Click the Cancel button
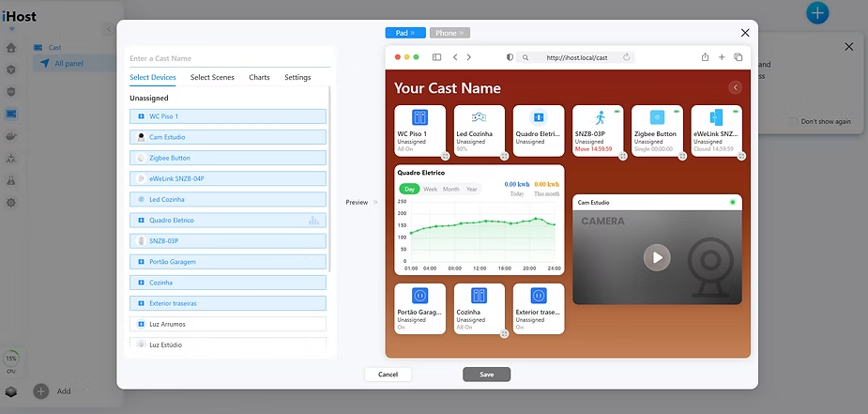This screenshot has height=414, width=868. click(388, 374)
